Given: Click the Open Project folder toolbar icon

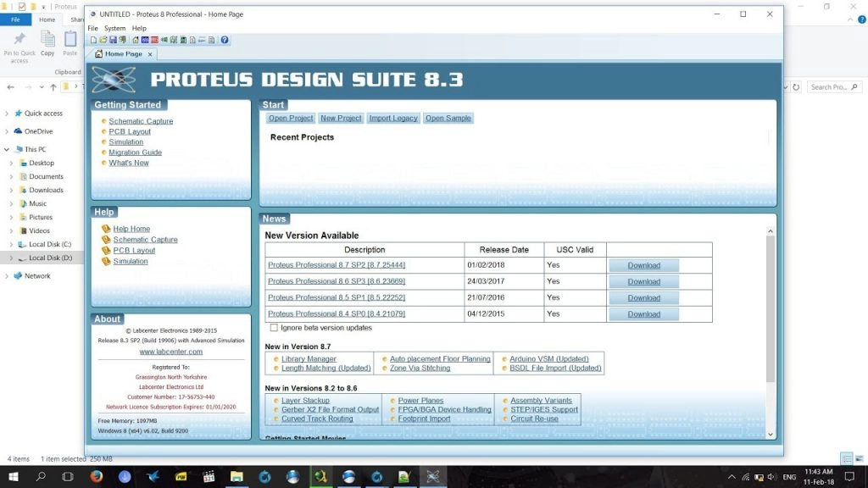Looking at the screenshot, I should coord(103,40).
